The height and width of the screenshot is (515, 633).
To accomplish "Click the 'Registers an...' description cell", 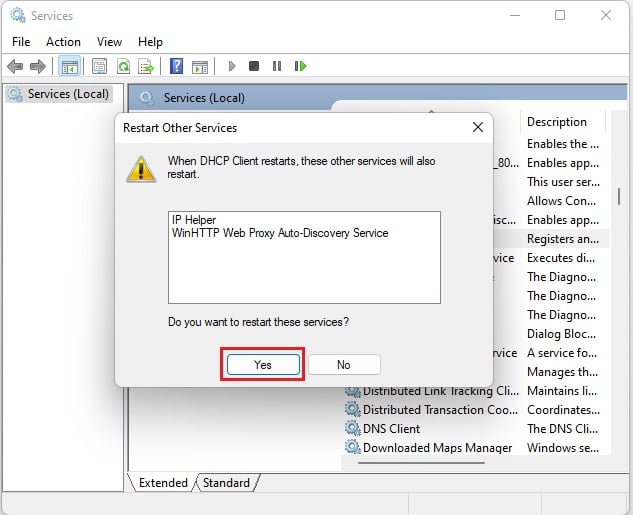I will 563,239.
